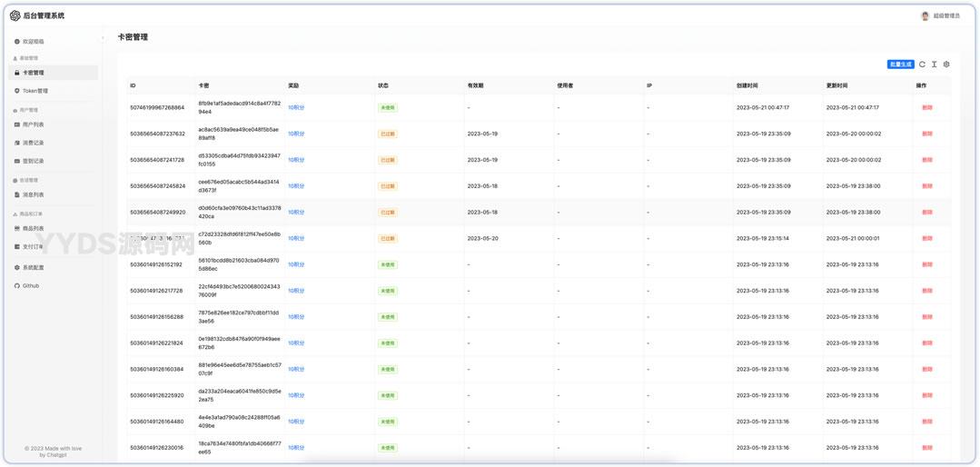Click the 批量生成 button
The image size is (980, 467).
(x=900, y=65)
